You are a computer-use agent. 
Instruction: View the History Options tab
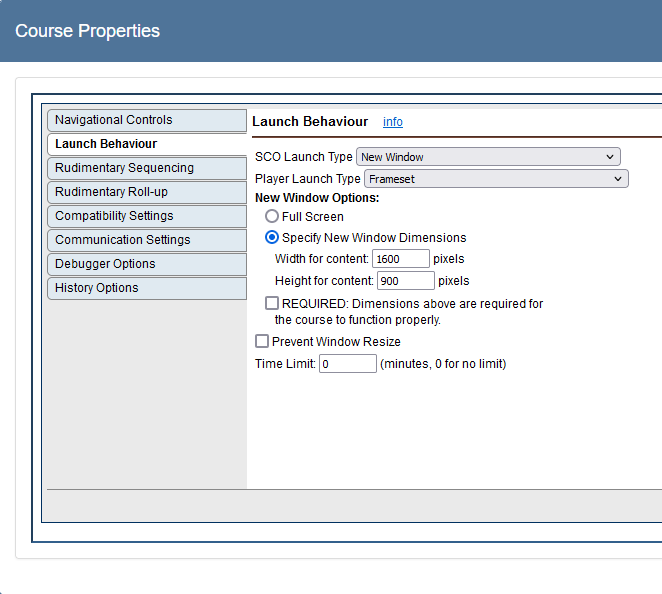coord(146,288)
